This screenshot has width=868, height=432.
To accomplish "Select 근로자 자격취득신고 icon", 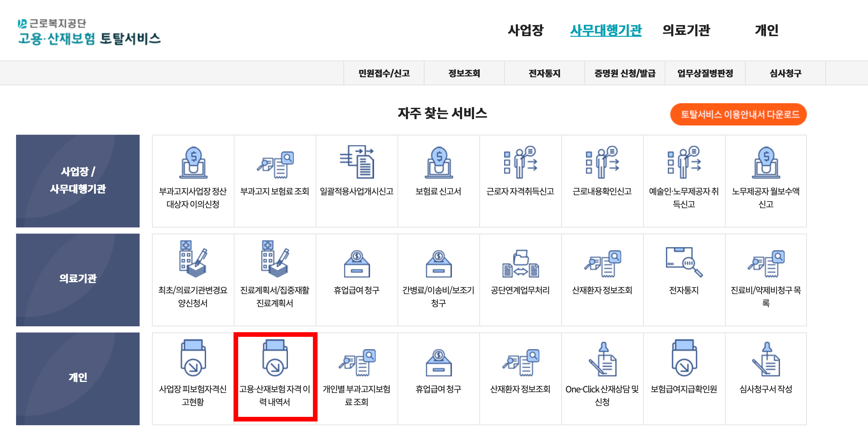I will click(x=520, y=162).
